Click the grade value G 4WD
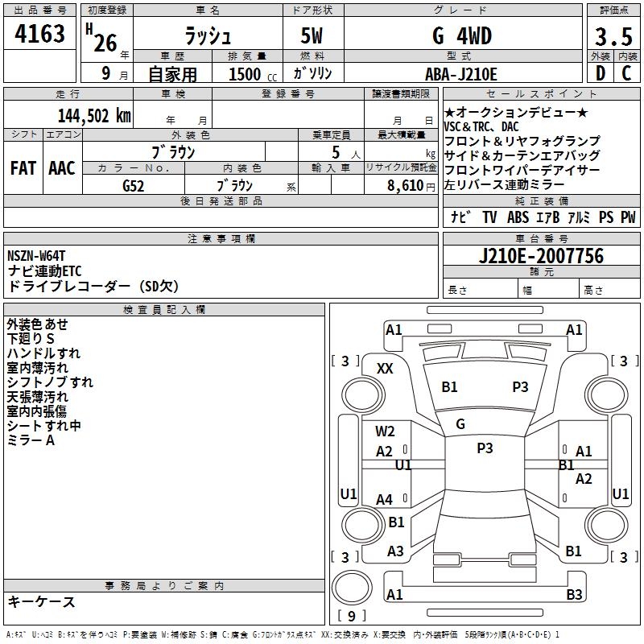Image resolution: width=644 pixels, height=644 pixels. point(462,35)
